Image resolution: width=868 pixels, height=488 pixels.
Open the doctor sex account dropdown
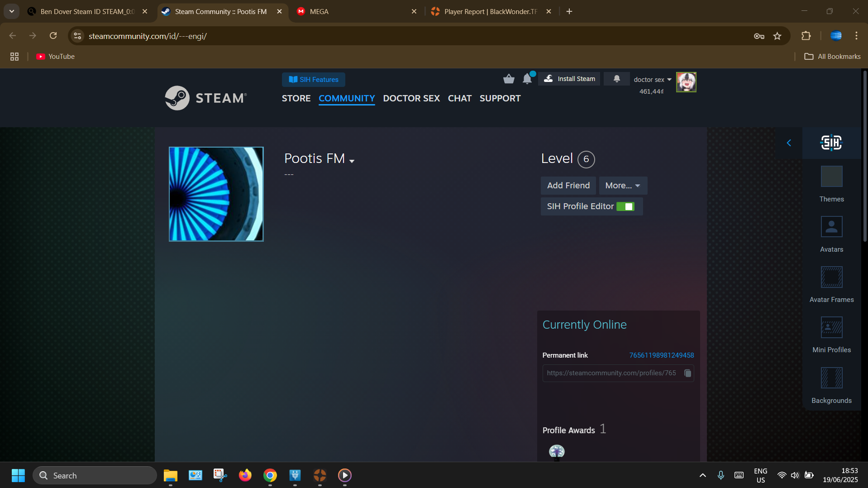click(x=653, y=79)
